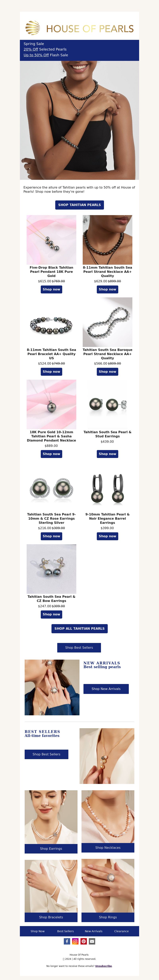This screenshot has height=980, width=159.
Task: Open the 20% Off Selected Pearls link
Action: (30, 49)
